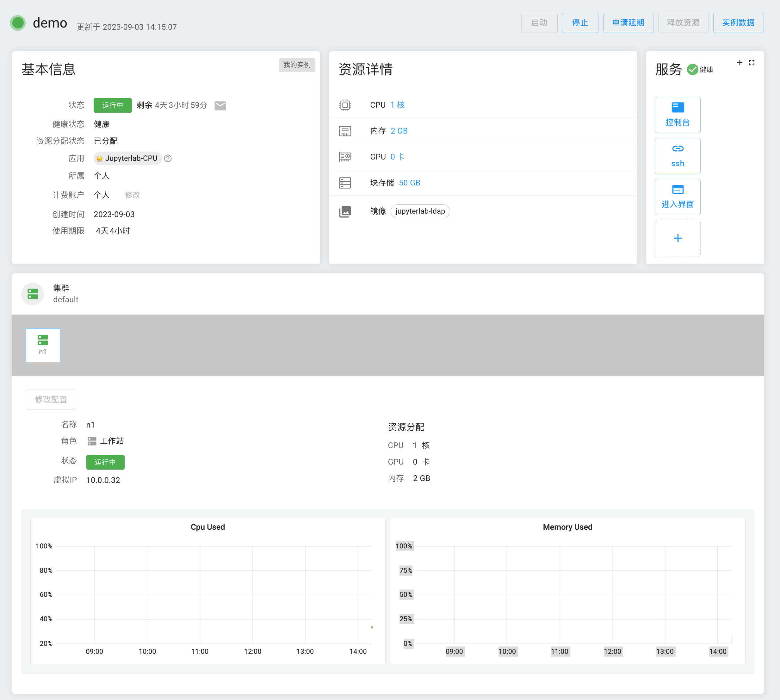Click the block storage value 50 GB
This screenshot has height=700, width=780.
click(x=409, y=183)
